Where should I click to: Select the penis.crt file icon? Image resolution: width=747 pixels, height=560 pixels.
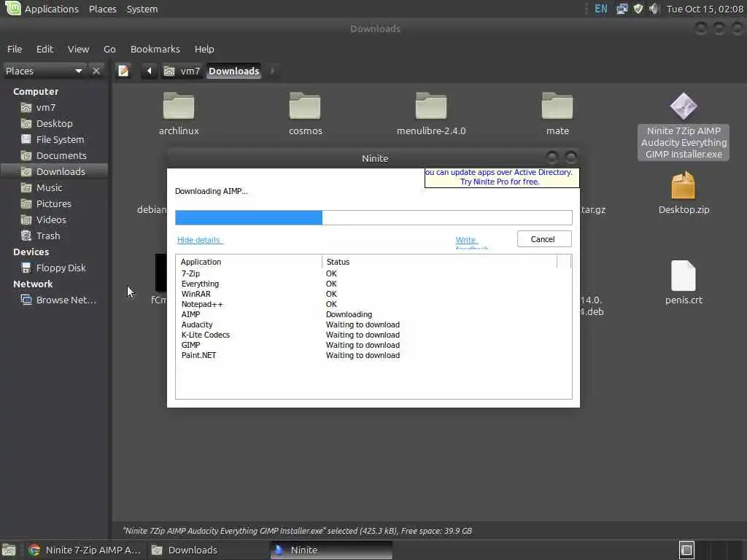[684, 275]
